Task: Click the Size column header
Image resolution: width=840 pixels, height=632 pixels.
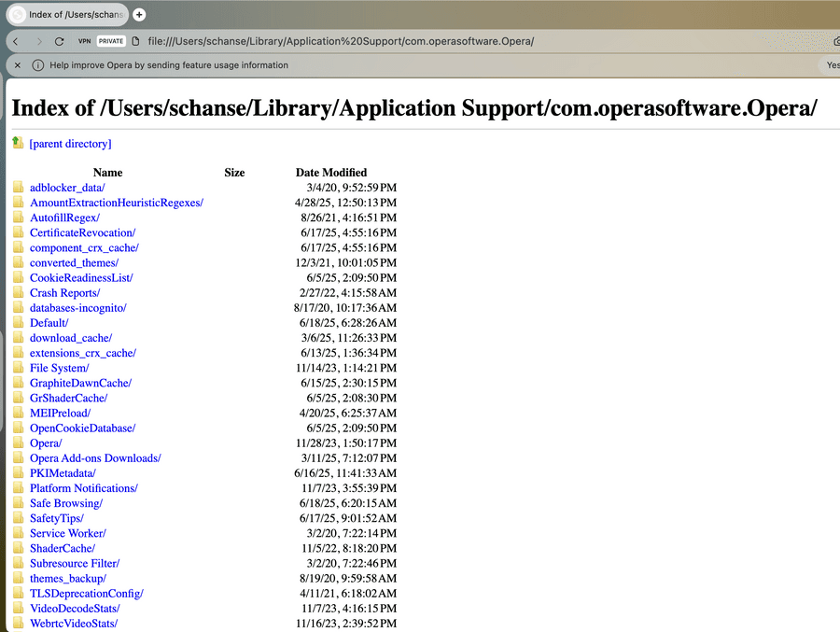Action: [234, 173]
